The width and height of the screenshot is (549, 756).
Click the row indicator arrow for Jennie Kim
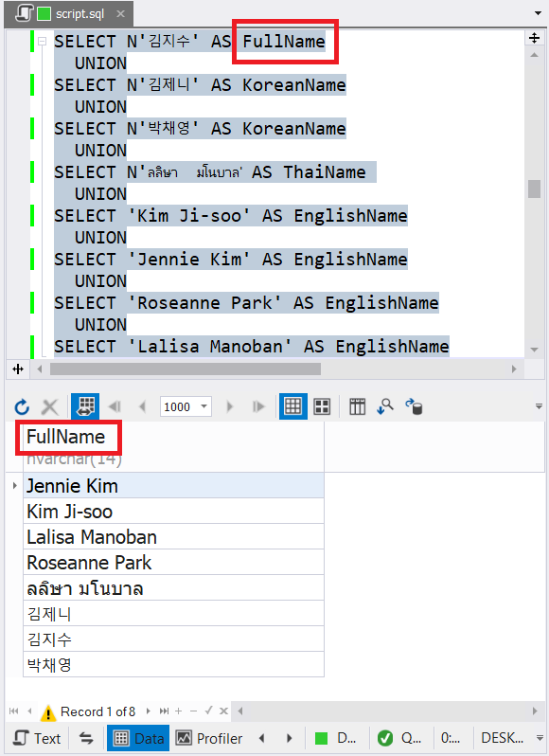pos(14,485)
